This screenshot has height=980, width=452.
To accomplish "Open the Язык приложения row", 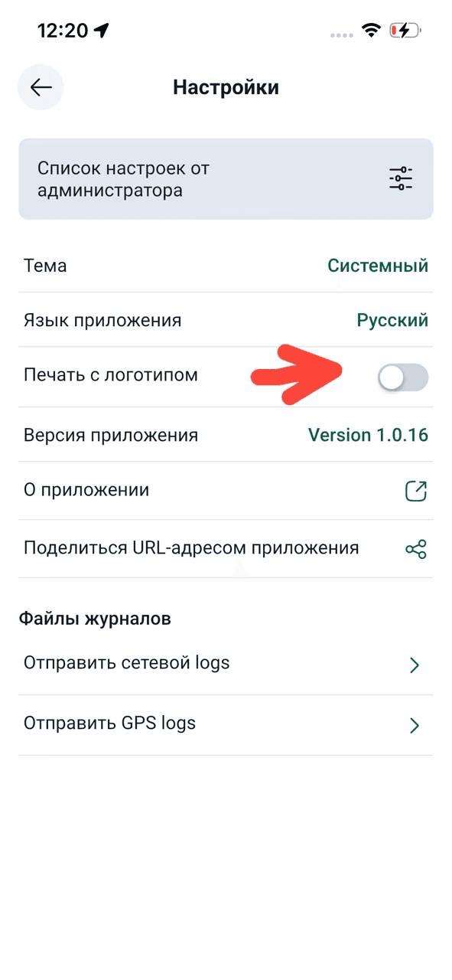I will (x=226, y=320).
